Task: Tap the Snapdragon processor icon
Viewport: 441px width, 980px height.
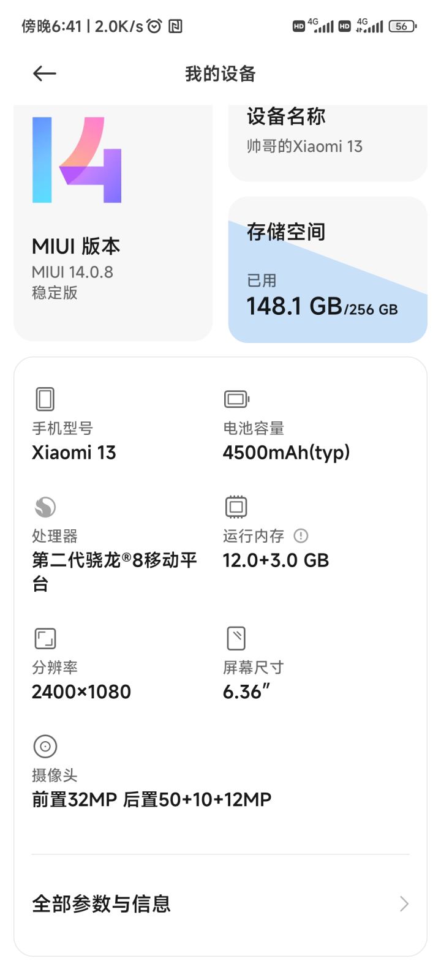Action: (x=45, y=507)
